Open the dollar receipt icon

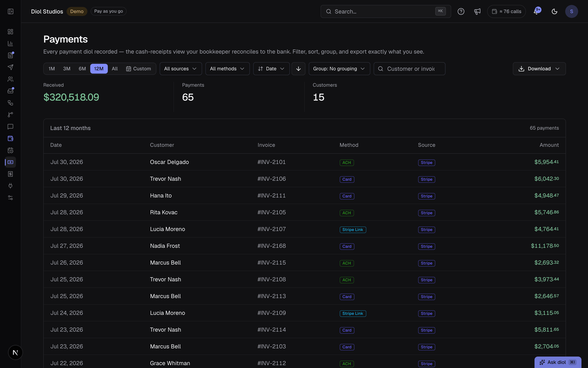point(10,174)
